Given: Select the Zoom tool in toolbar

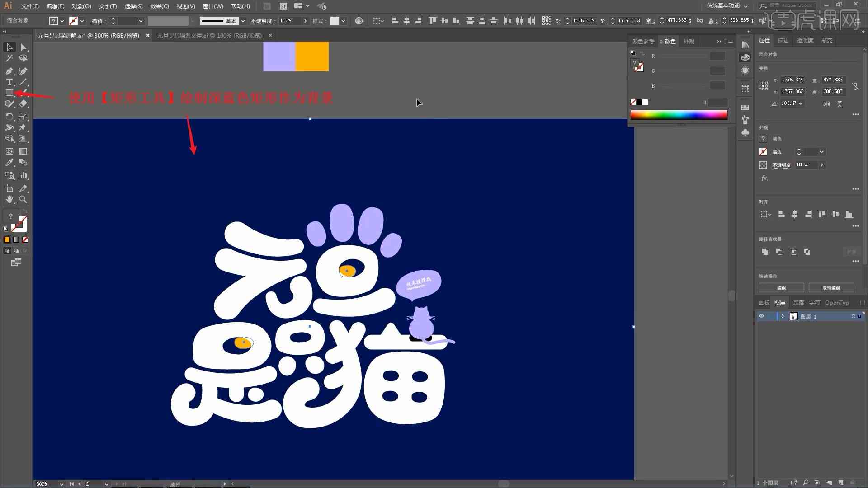Looking at the screenshot, I should pos(23,200).
